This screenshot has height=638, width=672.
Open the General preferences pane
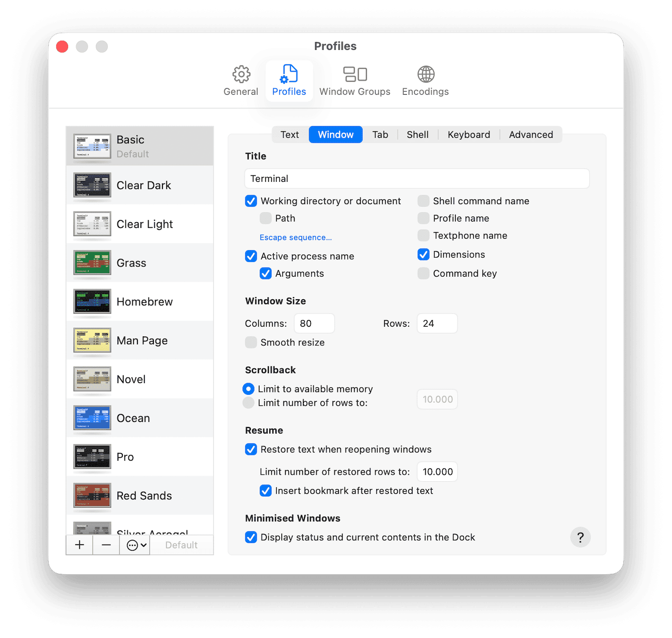(x=241, y=81)
